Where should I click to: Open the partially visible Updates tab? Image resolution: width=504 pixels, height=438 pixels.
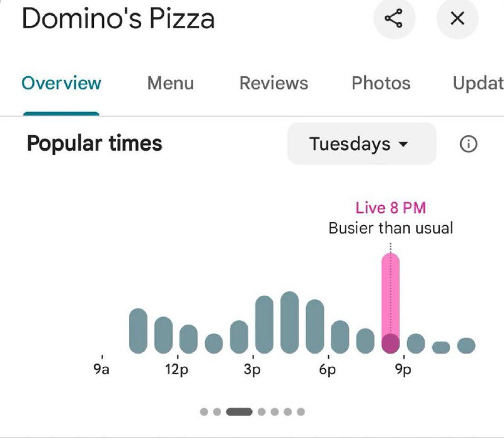click(478, 83)
